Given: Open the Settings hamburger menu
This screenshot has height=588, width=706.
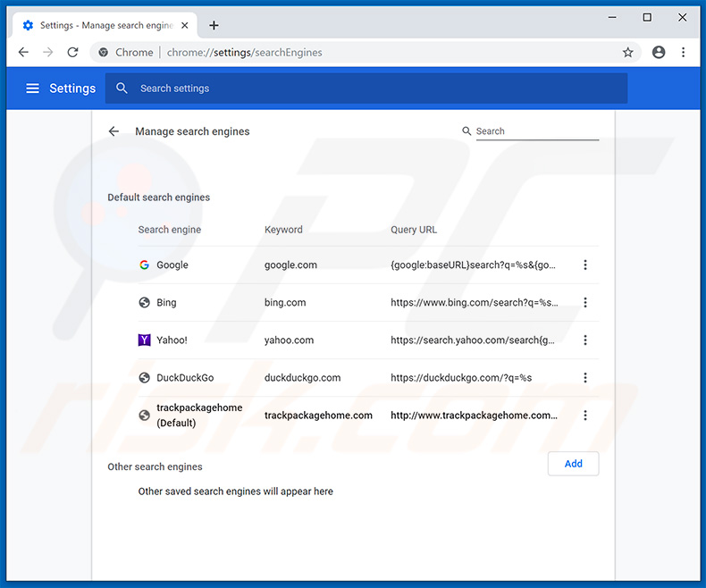Looking at the screenshot, I should click(x=32, y=88).
